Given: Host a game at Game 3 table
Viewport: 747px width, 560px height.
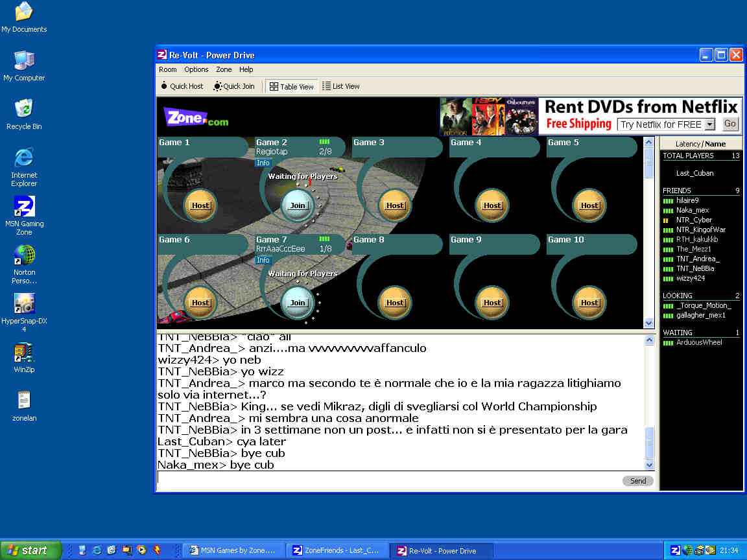Looking at the screenshot, I should [395, 205].
